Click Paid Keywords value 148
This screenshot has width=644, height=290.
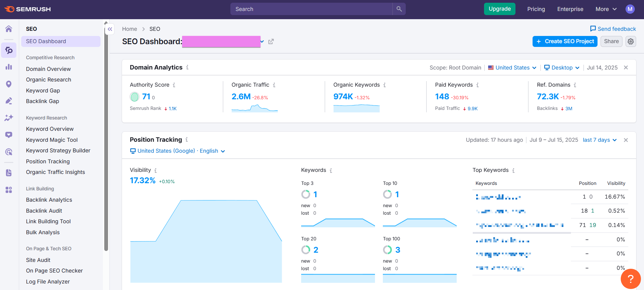(x=442, y=97)
